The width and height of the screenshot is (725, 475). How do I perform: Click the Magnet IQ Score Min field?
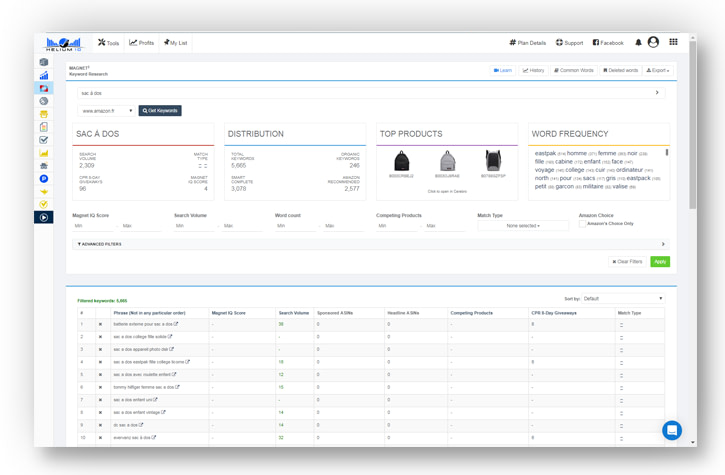pyautogui.click(x=93, y=226)
